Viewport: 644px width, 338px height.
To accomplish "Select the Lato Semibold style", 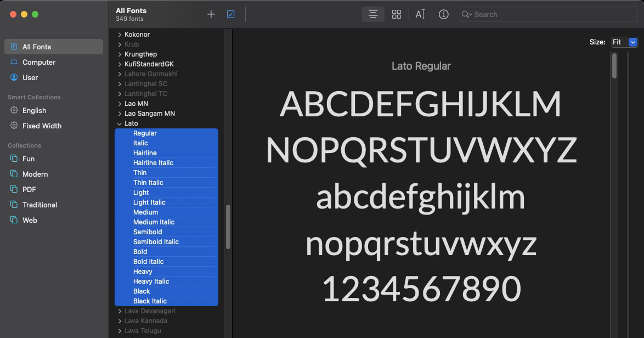I will point(166,232).
